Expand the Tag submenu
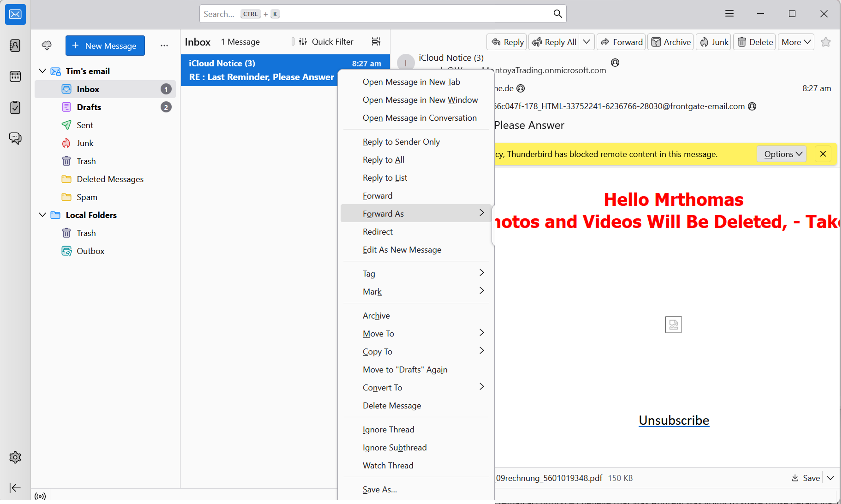The width and height of the screenshot is (841, 504). [x=416, y=273]
